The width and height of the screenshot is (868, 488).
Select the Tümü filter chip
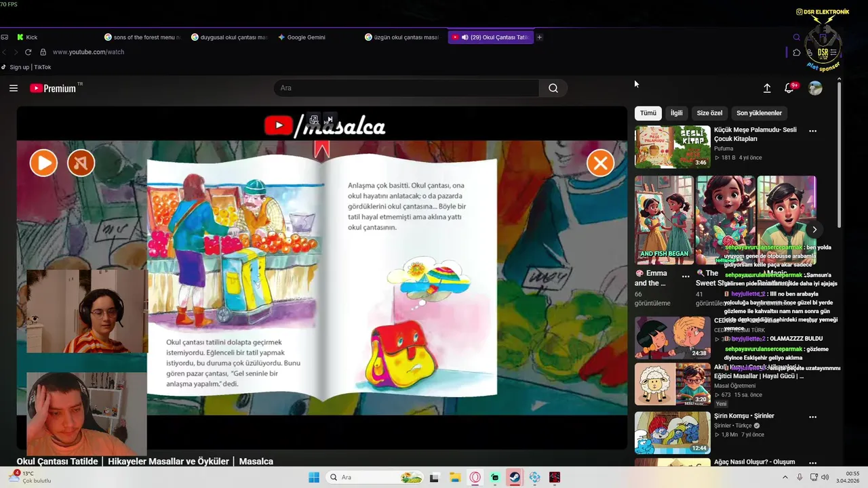coord(648,113)
